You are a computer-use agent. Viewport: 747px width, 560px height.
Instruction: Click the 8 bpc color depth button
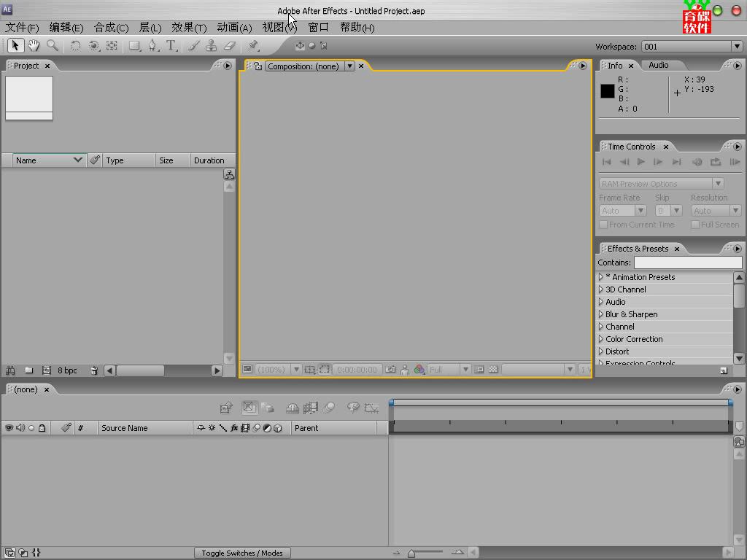point(67,370)
